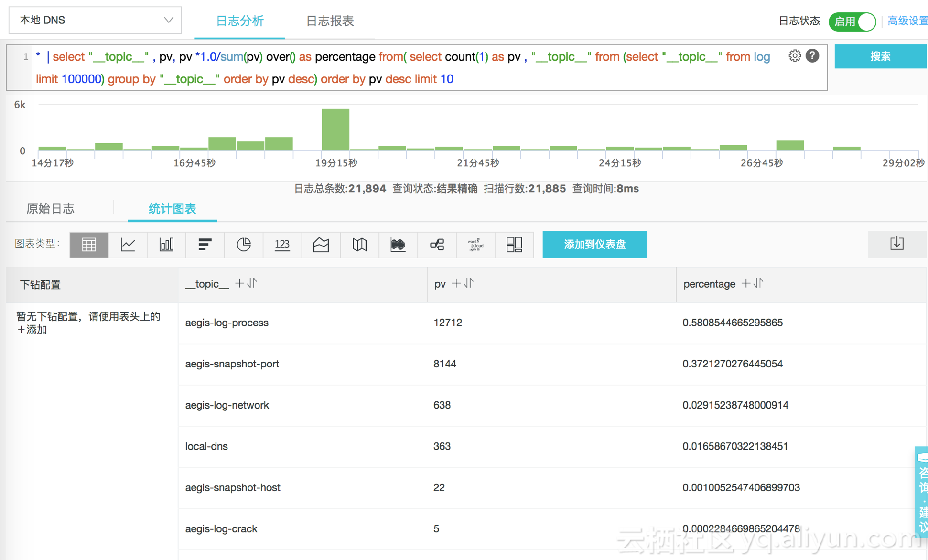Click the aegis-snapshot-host cell
The width and height of the screenshot is (928, 560).
(x=233, y=487)
